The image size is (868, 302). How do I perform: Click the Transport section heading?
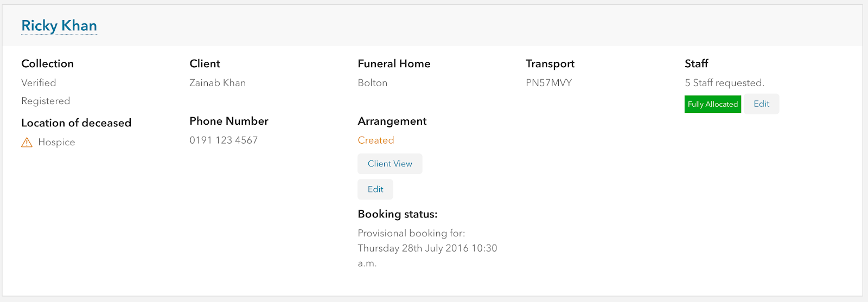(550, 63)
